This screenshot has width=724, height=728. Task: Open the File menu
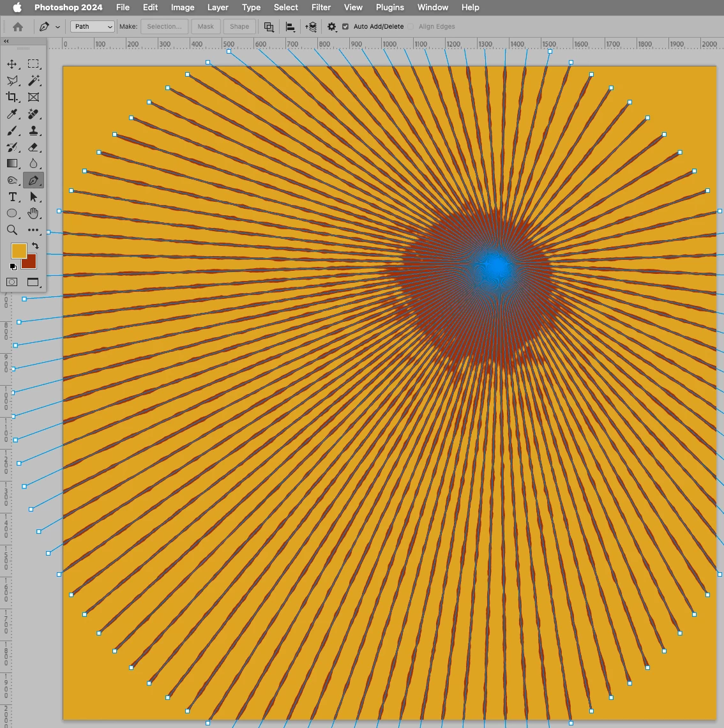coord(123,7)
